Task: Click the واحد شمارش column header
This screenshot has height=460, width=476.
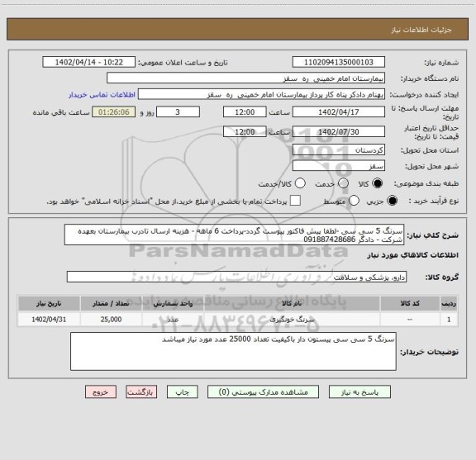Action: coord(173,303)
